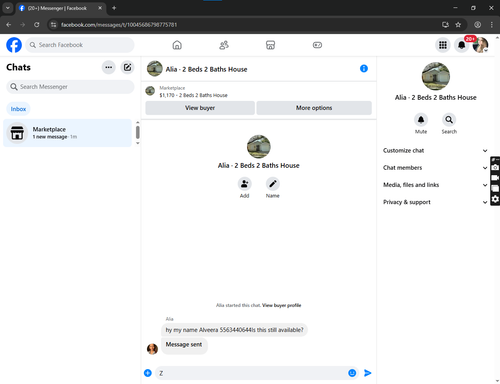Open the Friends icon in top navigation

click(224, 45)
